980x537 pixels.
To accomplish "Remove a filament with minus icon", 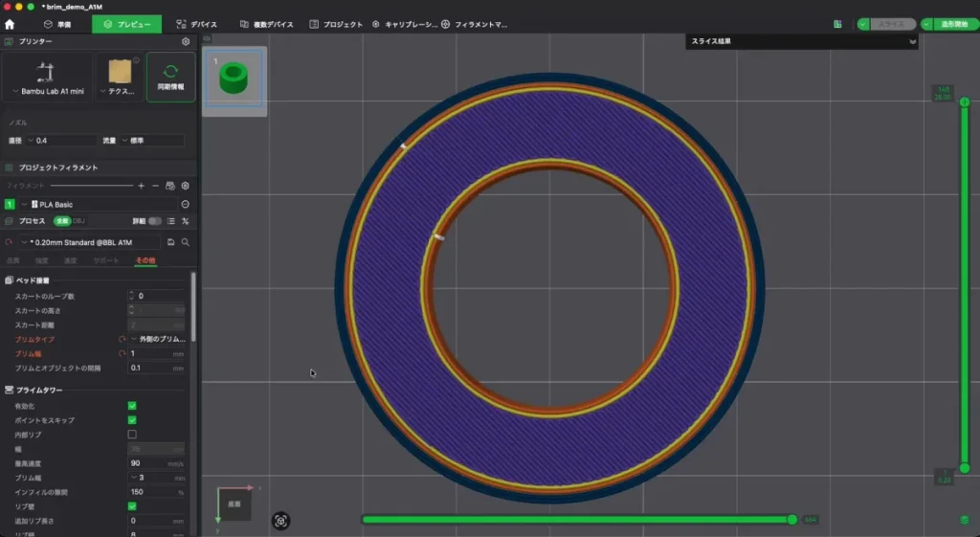I will coord(156,186).
